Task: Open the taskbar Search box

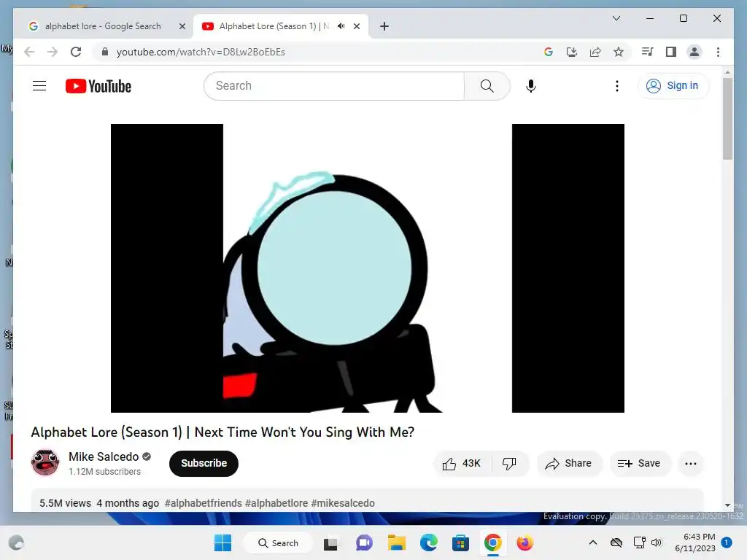Action: click(x=279, y=542)
